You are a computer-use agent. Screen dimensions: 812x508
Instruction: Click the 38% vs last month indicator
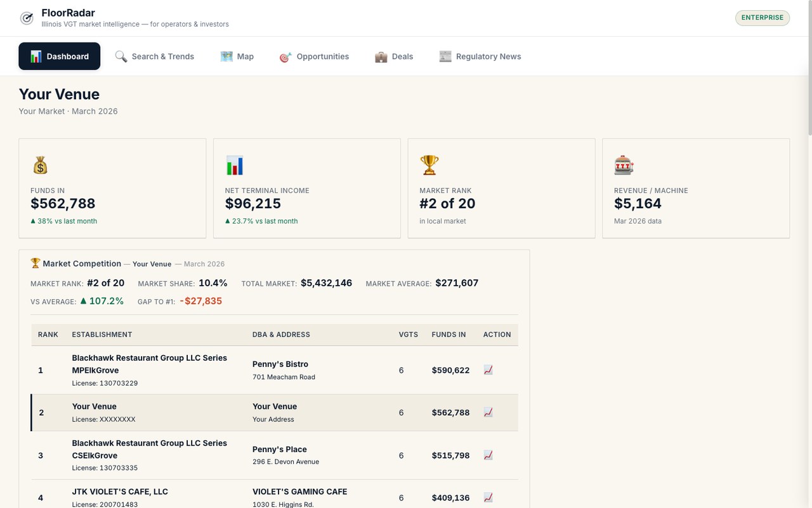point(63,221)
